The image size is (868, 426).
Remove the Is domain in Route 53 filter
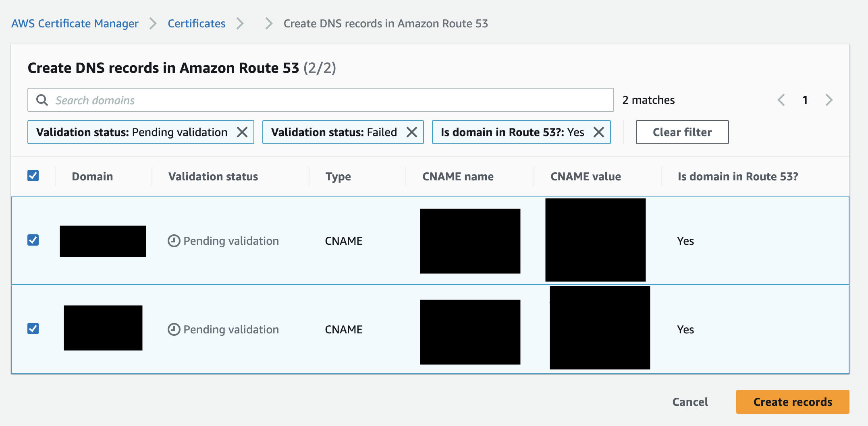(599, 132)
